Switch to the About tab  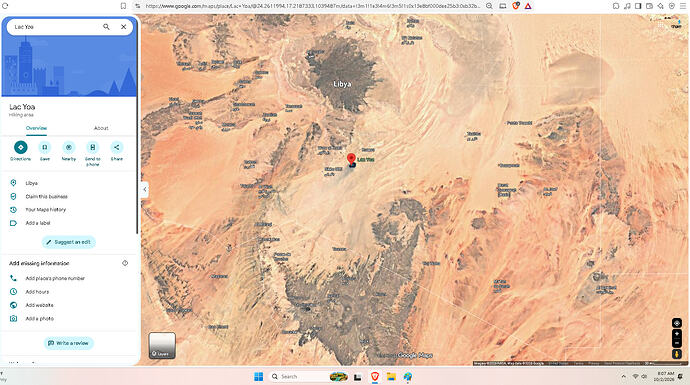pyautogui.click(x=101, y=128)
